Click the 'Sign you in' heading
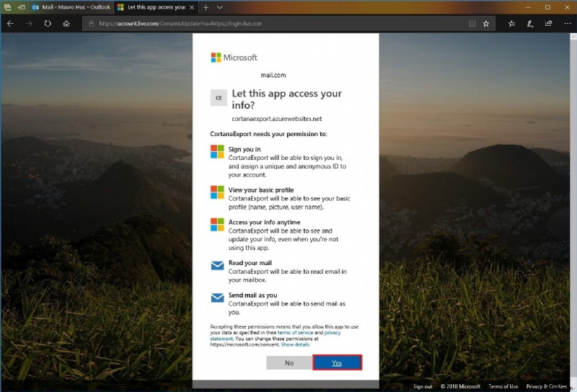Screen dimensions: 577x392 [245, 149]
